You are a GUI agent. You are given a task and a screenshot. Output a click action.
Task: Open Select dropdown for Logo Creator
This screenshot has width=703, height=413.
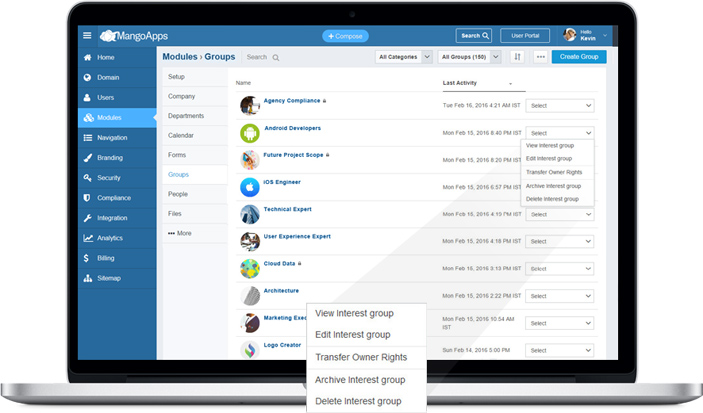click(560, 350)
